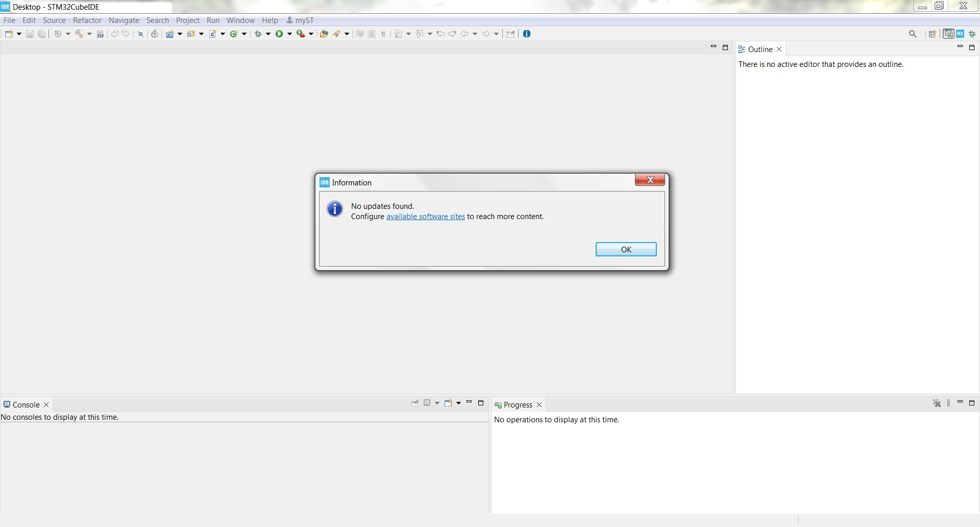980x527 pixels.
Task: Expand the New C/C++ project dropdown arrow
Action: pyautogui.click(x=180, y=34)
